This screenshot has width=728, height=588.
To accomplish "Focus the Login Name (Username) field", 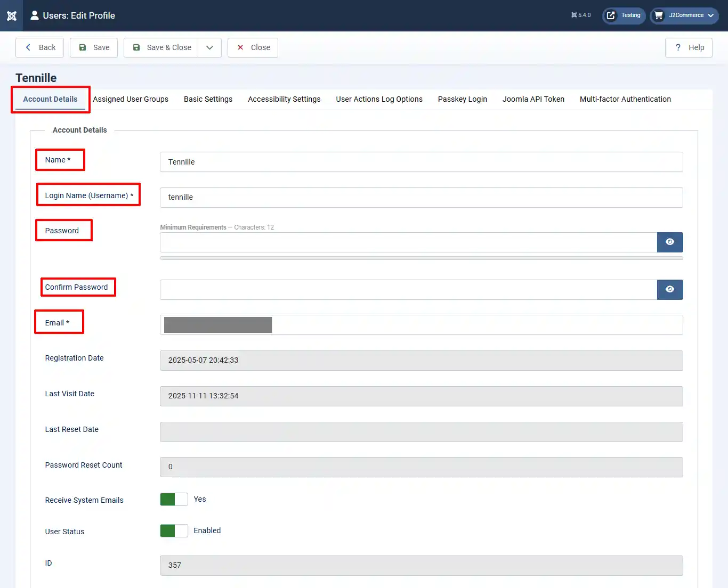I will (421, 198).
